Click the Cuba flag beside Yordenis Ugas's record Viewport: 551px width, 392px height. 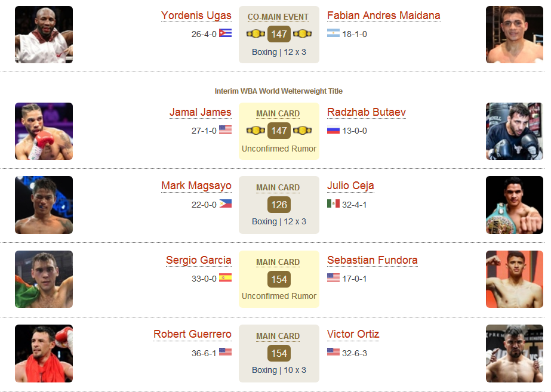[225, 33]
